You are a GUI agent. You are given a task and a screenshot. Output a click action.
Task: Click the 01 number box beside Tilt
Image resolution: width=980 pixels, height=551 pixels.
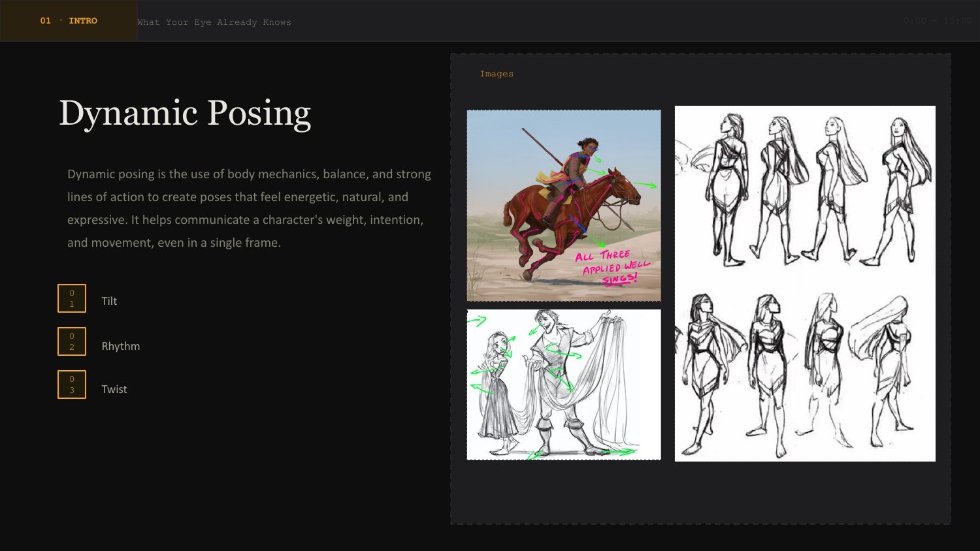[x=72, y=298]
